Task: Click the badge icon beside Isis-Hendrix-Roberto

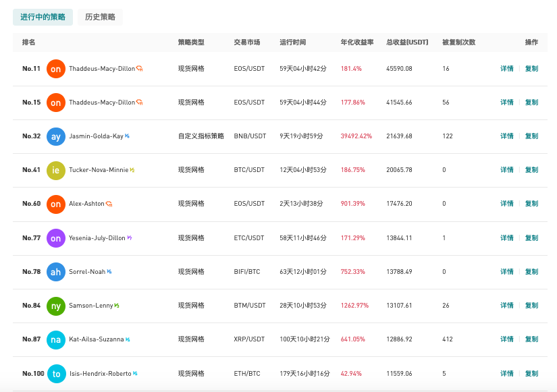Action: click(135, 374)
